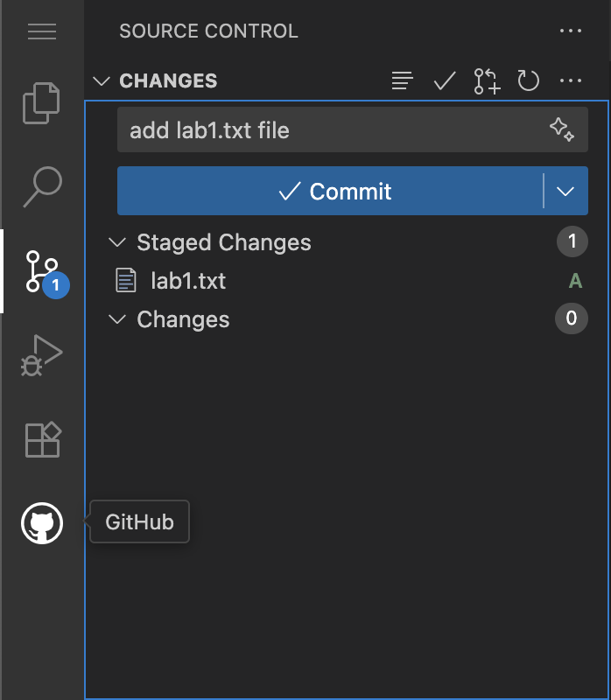Toggle view as tree/list icon

coord(402,81)
